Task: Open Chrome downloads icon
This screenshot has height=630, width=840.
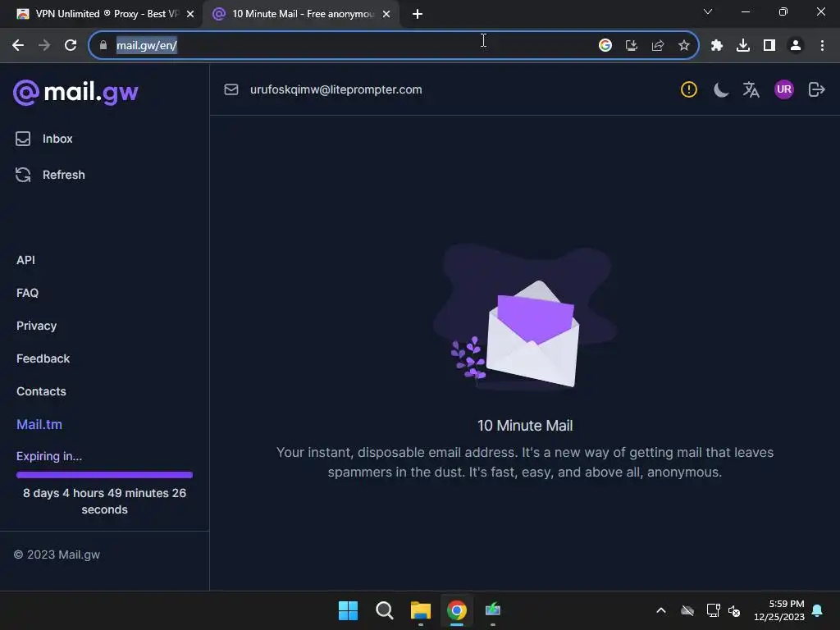Action: coord(743,46)
